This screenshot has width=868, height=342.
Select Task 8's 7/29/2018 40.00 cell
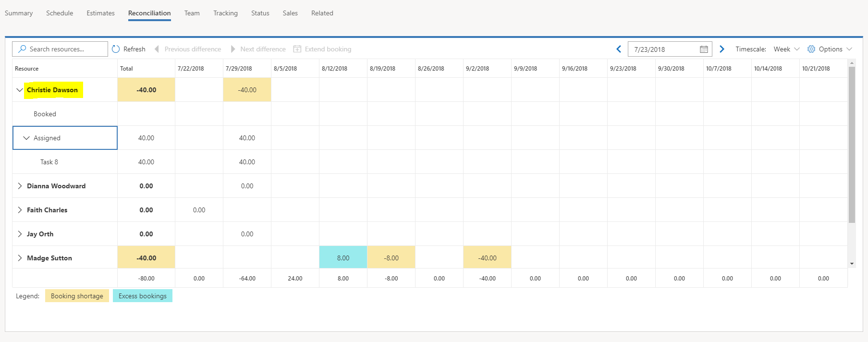point(247,162)
